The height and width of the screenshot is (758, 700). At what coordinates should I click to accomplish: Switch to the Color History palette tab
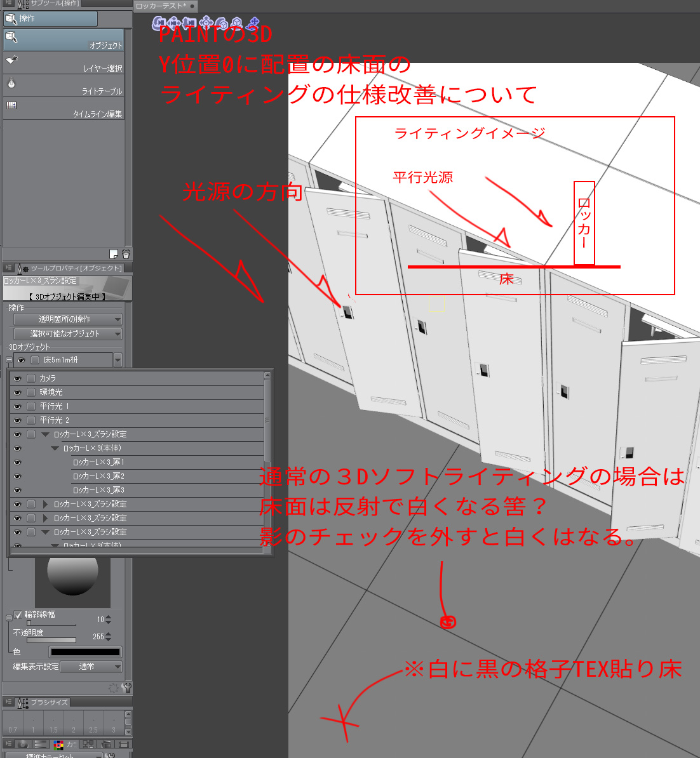pos(125,744)
